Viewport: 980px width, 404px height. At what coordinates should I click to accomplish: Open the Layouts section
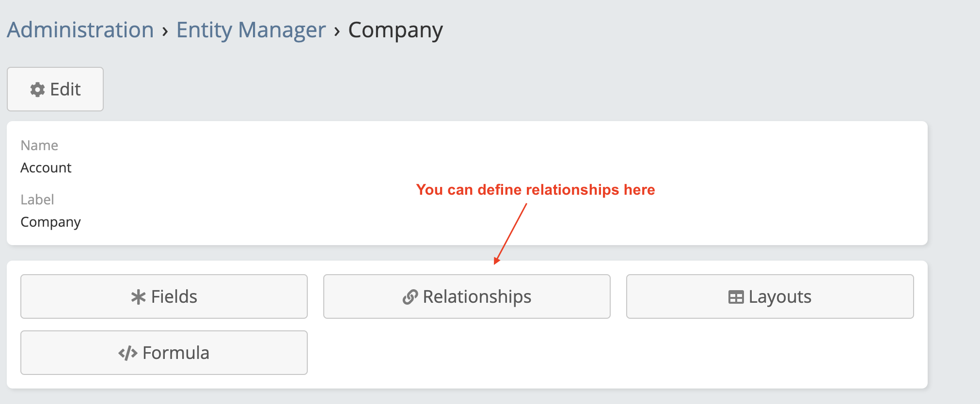tap(770, 296)
